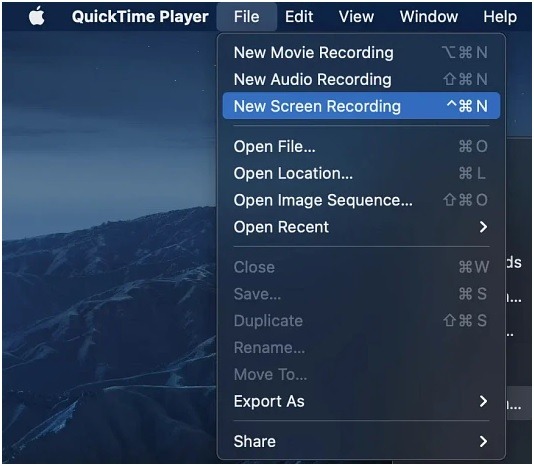Viewport: 534px width, 466px height.
Task: Open the QuickTime Player app menu
Action: pos(140,16)
